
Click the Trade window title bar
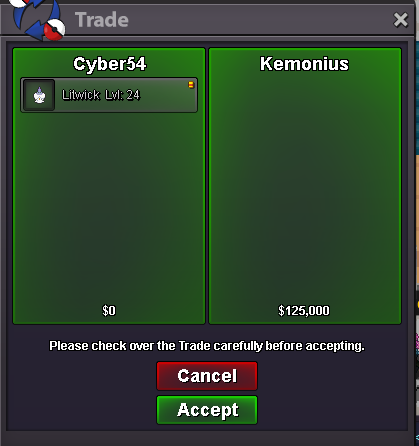[207, 19]
